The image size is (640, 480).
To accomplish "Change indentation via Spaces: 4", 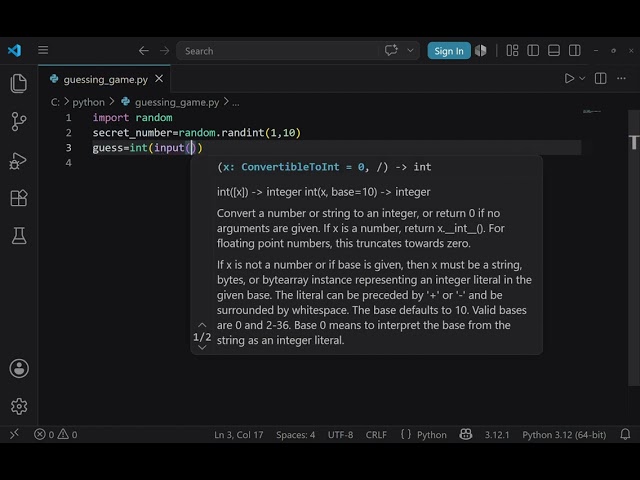I will [x=296, y=435].
